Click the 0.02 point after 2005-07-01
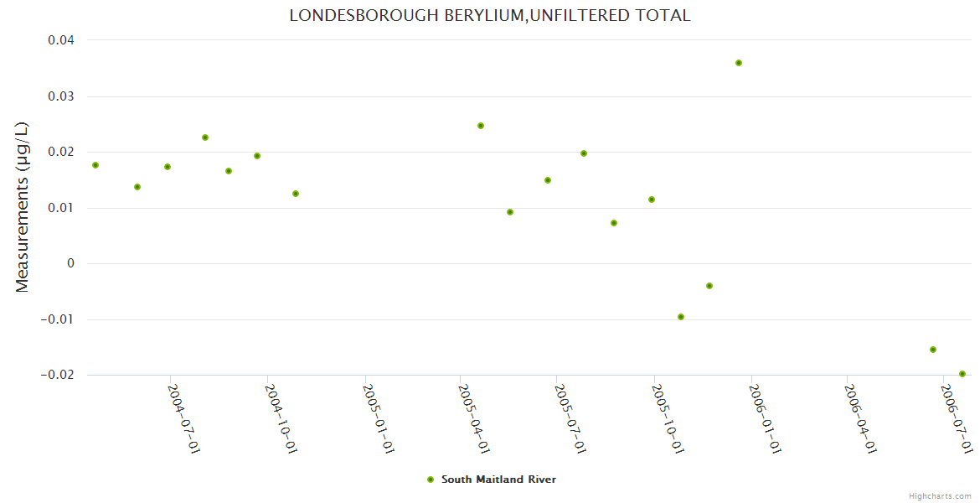 [x=584, y=153]
